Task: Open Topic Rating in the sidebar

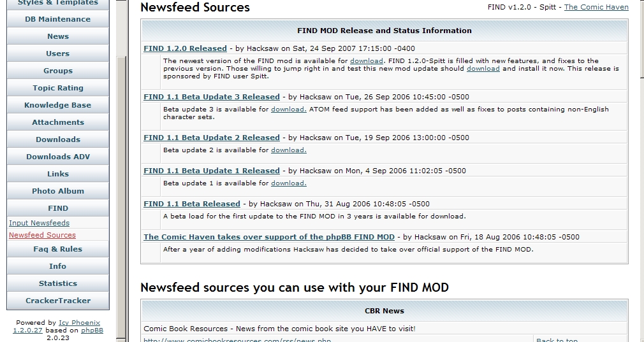Action: tap(57, 88)
